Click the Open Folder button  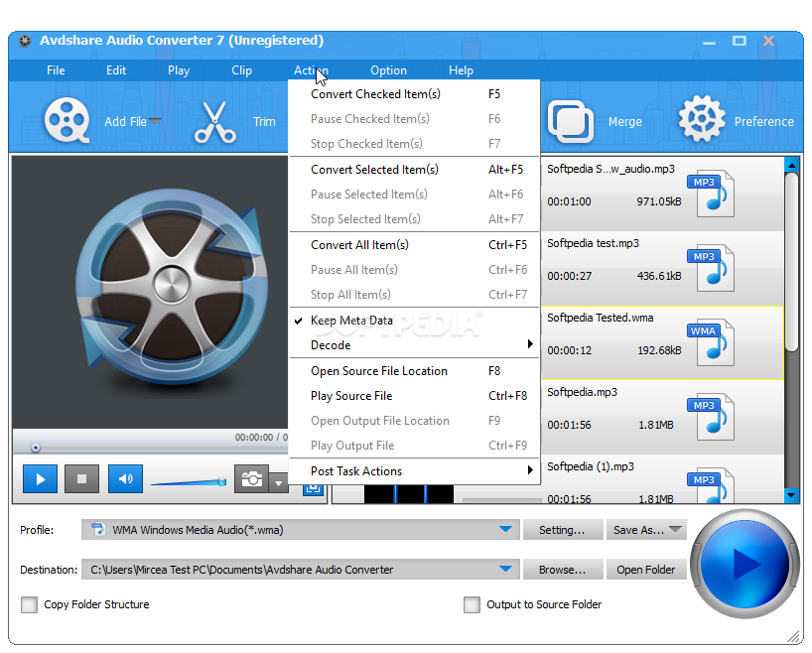point(646,570)
